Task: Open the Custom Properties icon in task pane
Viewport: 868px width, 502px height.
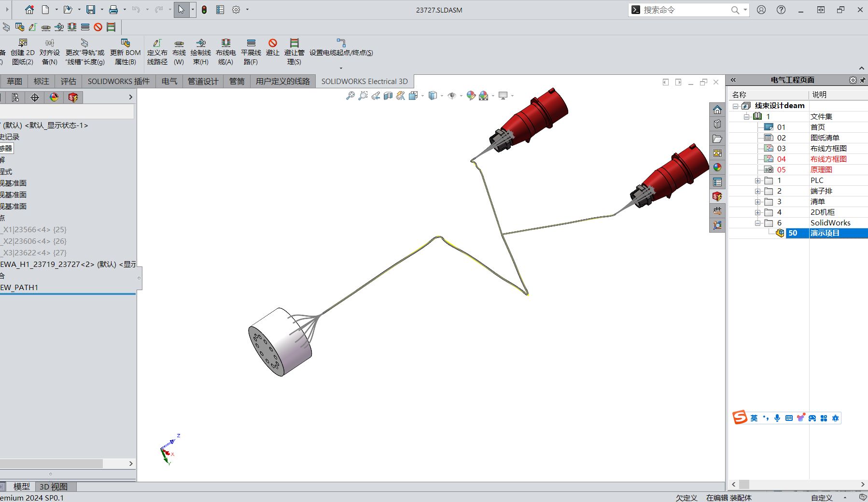Action: coord(717,182)
